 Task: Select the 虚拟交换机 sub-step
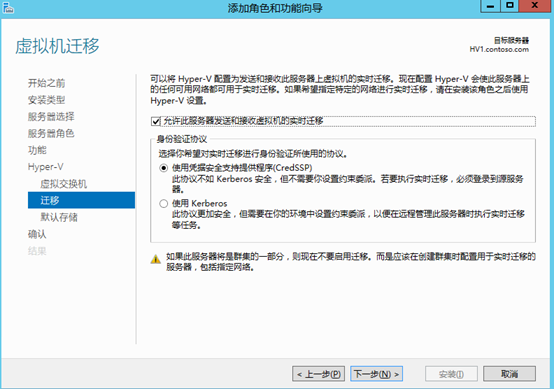63,184
